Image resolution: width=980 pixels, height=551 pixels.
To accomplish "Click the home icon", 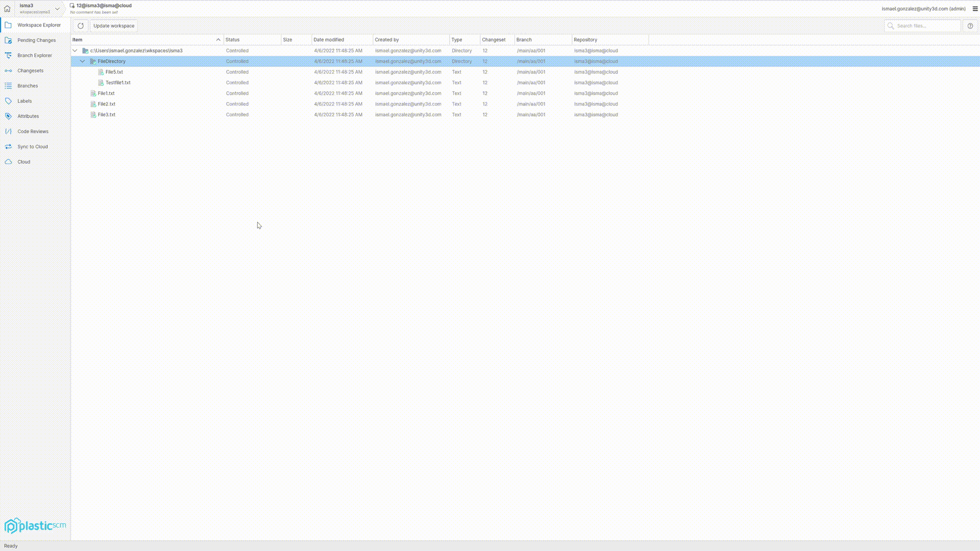I will coord(7,9).
